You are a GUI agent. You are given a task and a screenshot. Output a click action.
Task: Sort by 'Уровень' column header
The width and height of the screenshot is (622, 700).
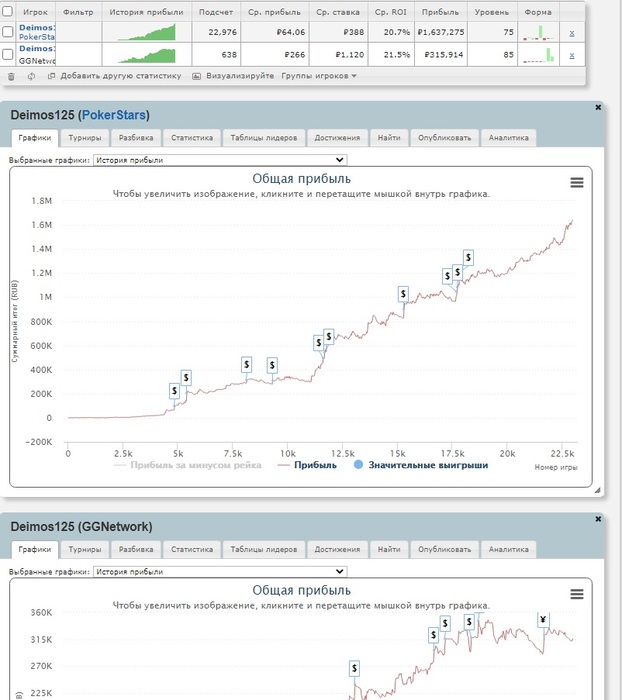pos(492,12)
